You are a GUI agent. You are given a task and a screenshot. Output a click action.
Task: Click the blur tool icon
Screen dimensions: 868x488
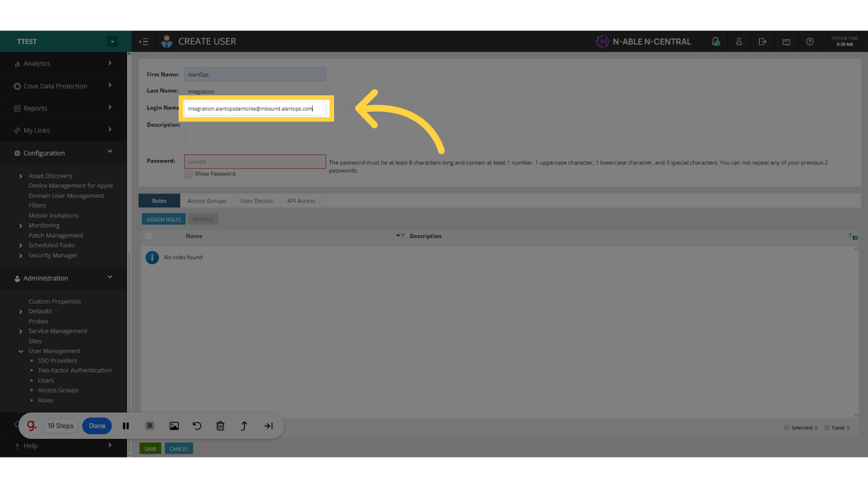[150, 426]
